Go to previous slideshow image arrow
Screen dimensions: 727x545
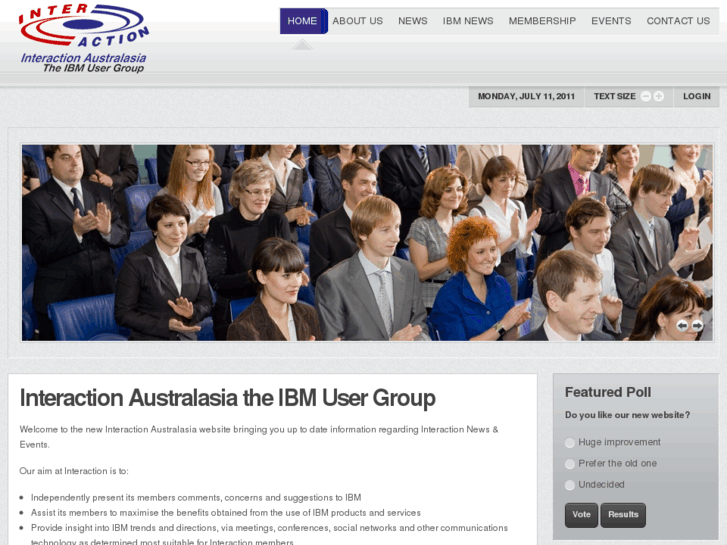(682, 326)
